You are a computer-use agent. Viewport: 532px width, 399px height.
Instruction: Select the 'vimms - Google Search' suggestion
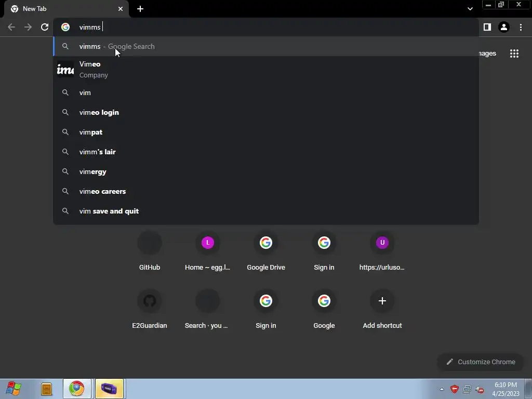[x=266, y=46]
